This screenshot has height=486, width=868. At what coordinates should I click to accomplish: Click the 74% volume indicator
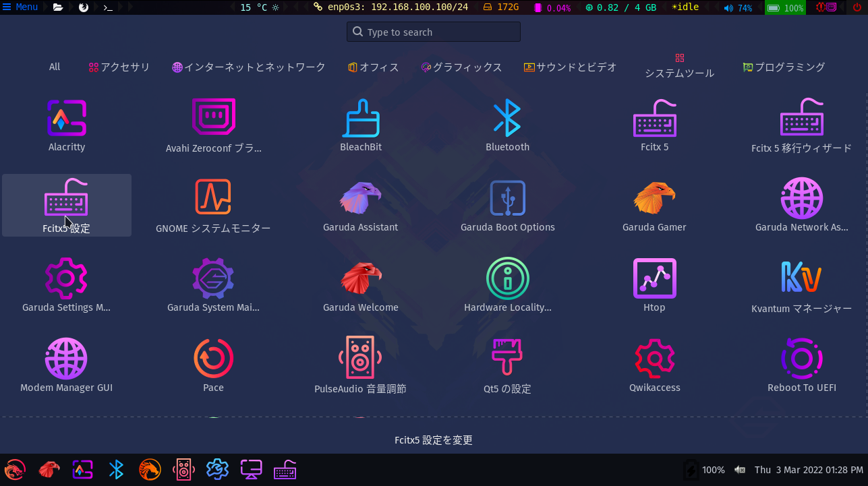click(738, 7)
